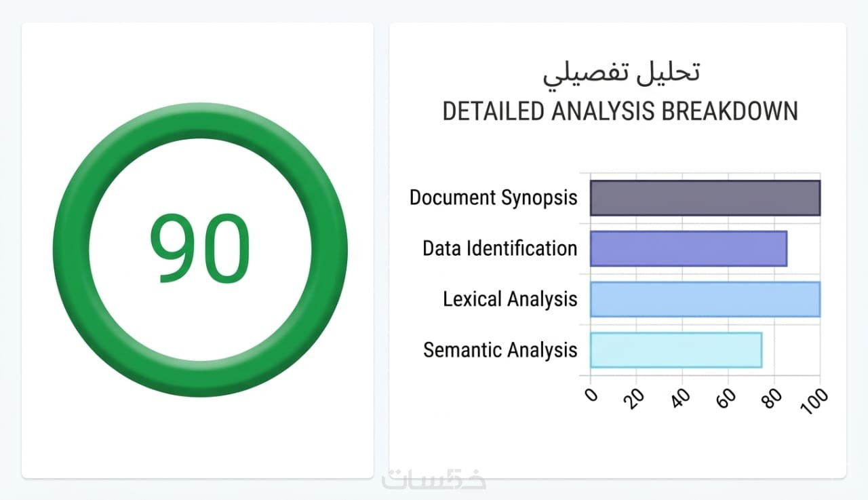
Task: Click the 60 tick on the chart axis
Action: click(x=727, y=398)
